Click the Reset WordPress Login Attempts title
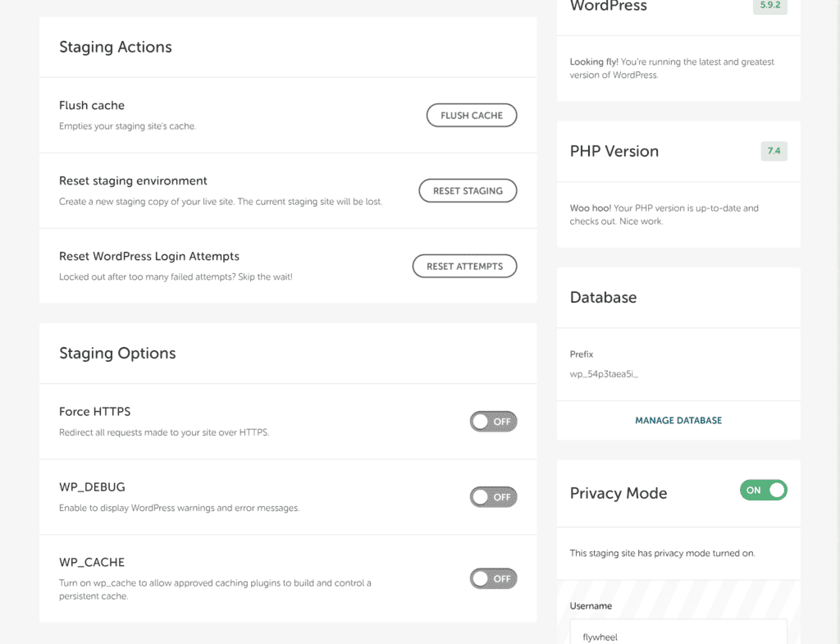Viewport: 840px width, 644px height. click(149, 257)
